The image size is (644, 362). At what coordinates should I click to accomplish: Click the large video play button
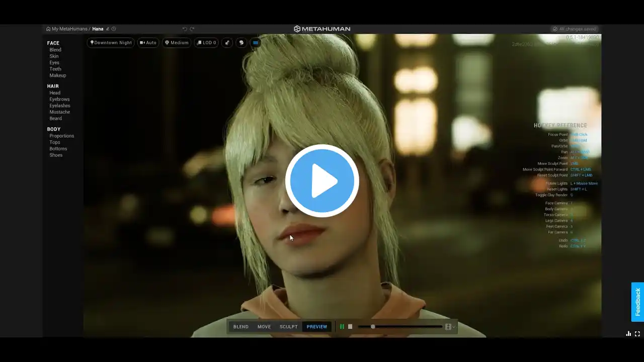click(322, 181)
